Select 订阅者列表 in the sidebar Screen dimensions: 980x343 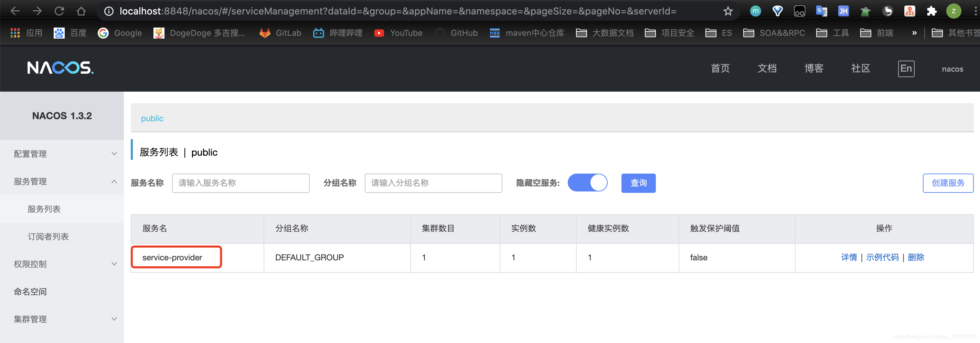pos(62,236)
